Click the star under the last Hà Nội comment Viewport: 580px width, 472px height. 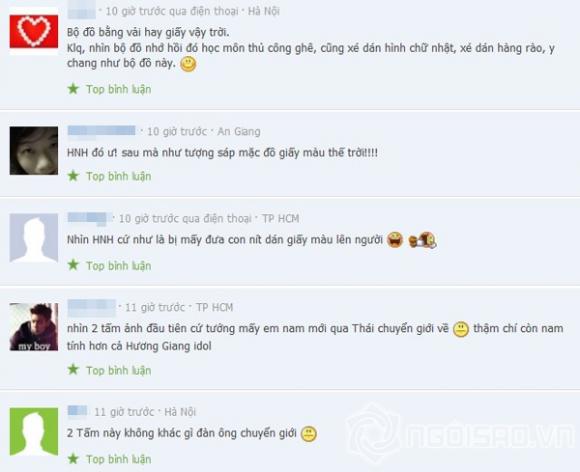pos(73,459)
